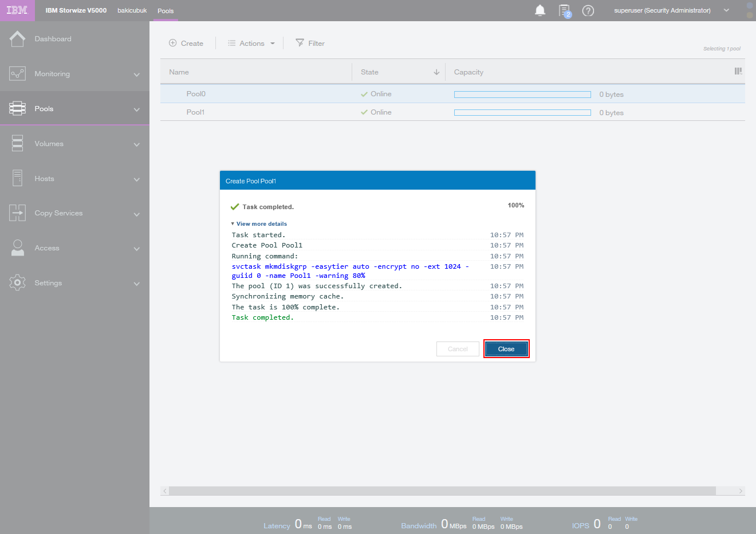The width and height of the screenshot is (756, 534).
Task: Click the Monitoring graph icon
Action: (17, 74)
